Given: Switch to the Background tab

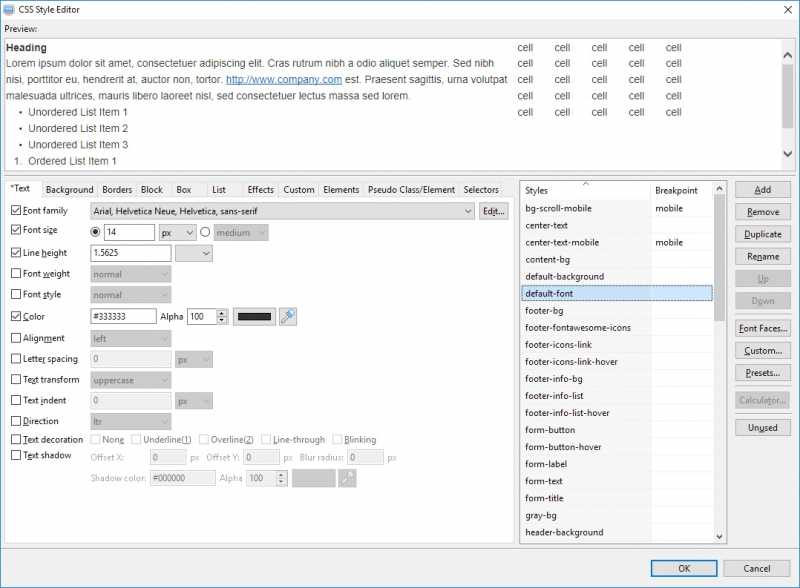Looking at the screenshot, I should pyautogui.click(x=69, y=190).
